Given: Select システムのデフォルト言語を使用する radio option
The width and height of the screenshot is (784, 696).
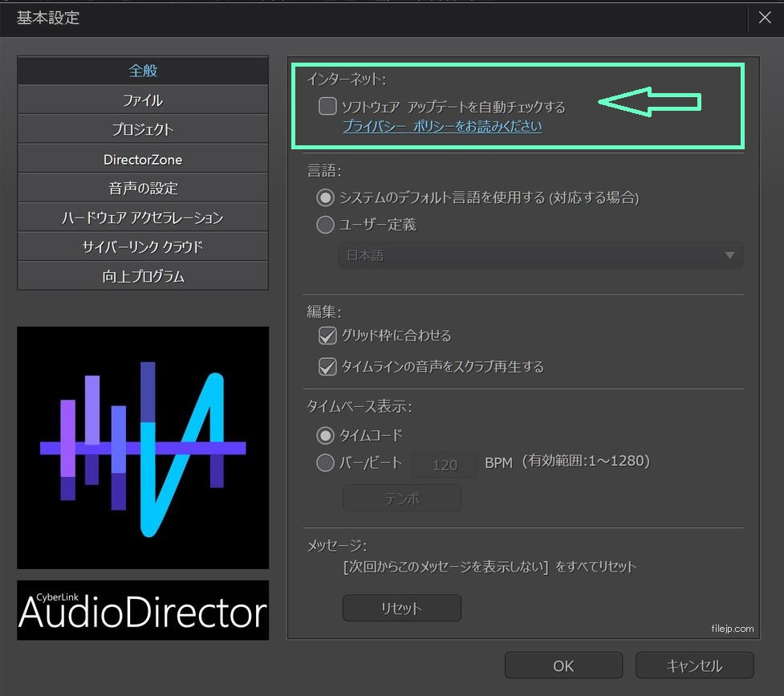Looking at the screenshot, I should pyautogui.click(x=325, y=197).
